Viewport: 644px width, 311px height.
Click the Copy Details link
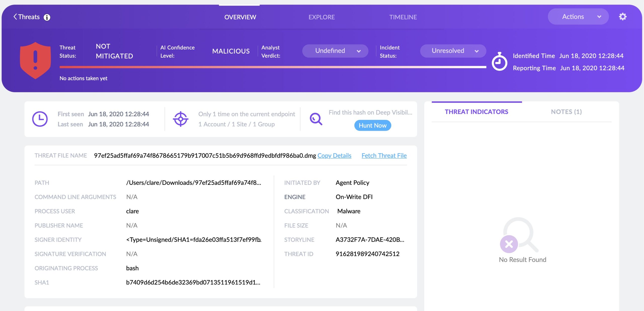(334, 156)
